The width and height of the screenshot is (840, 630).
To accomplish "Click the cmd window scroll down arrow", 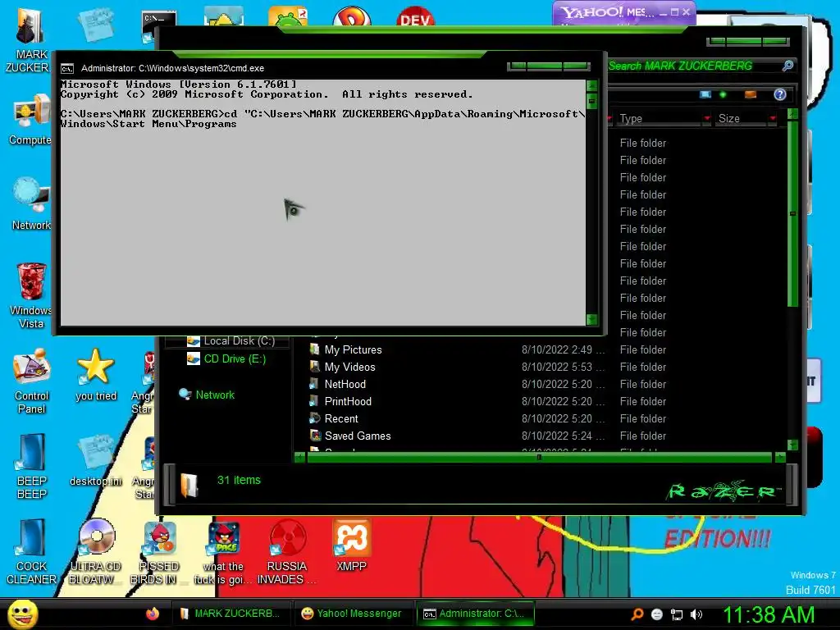I will [591, 320].
